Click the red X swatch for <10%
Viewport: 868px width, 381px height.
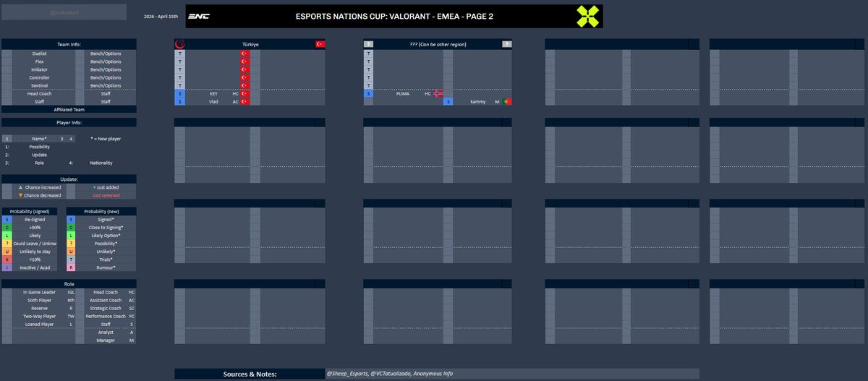tap(7, 259)
